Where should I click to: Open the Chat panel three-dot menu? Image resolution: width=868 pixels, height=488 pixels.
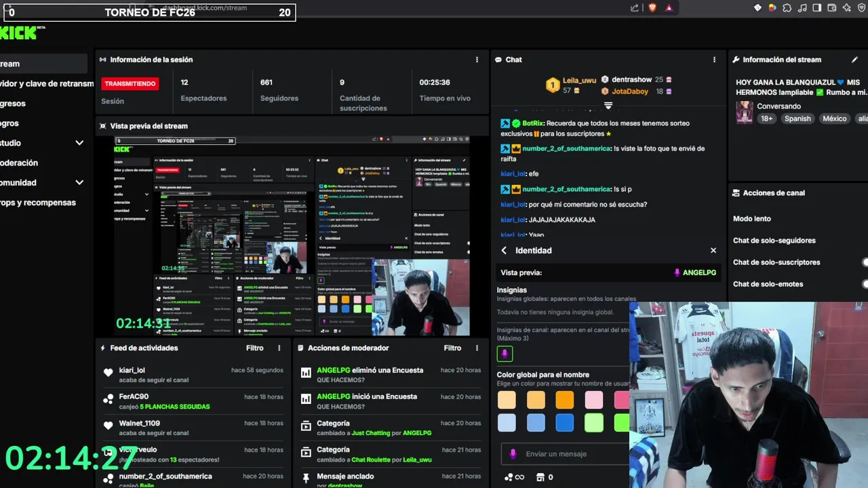coord(714,60)
